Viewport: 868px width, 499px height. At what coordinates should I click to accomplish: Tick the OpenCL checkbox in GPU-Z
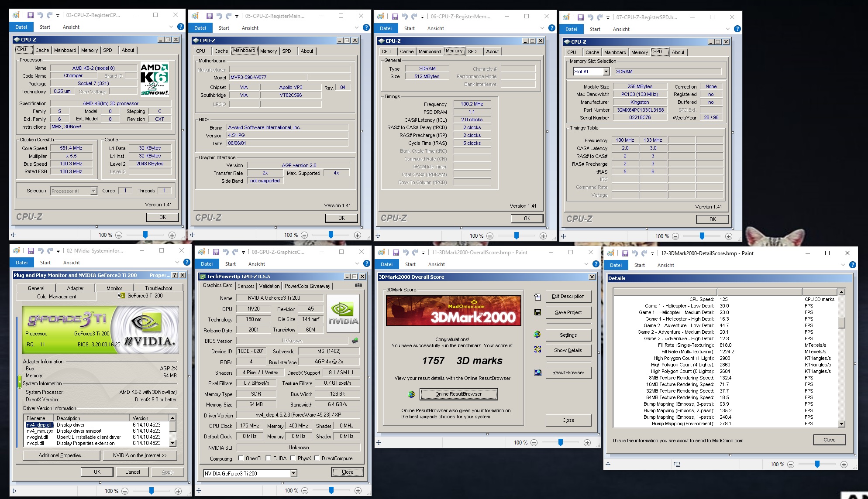tap(241, 458)
